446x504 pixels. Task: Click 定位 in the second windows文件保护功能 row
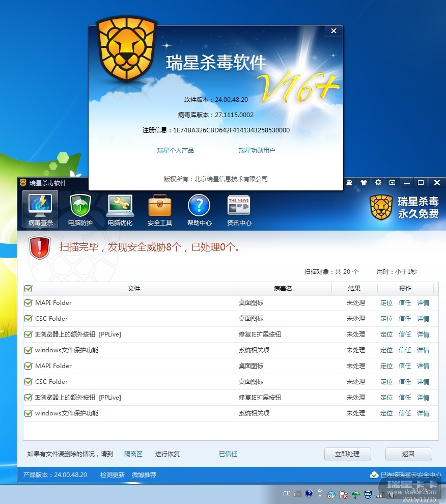pyautogui.click(x=386, y=413)
